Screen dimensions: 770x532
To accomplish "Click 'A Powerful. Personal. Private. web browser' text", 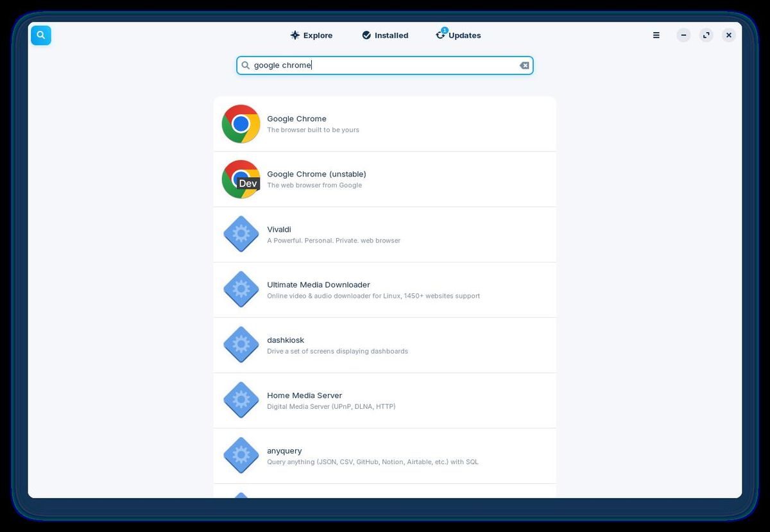I will click(x=334, y=241).
